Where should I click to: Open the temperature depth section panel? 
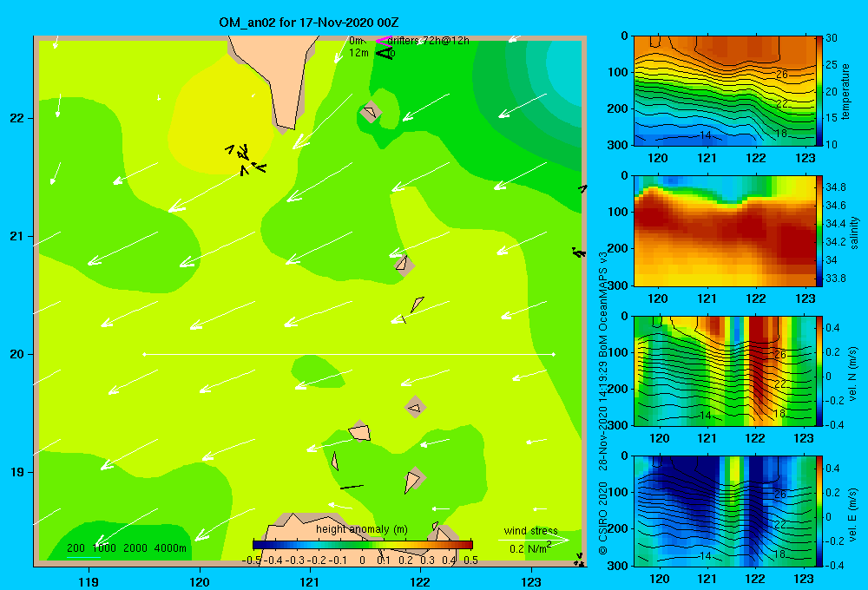tap(725, 91)
